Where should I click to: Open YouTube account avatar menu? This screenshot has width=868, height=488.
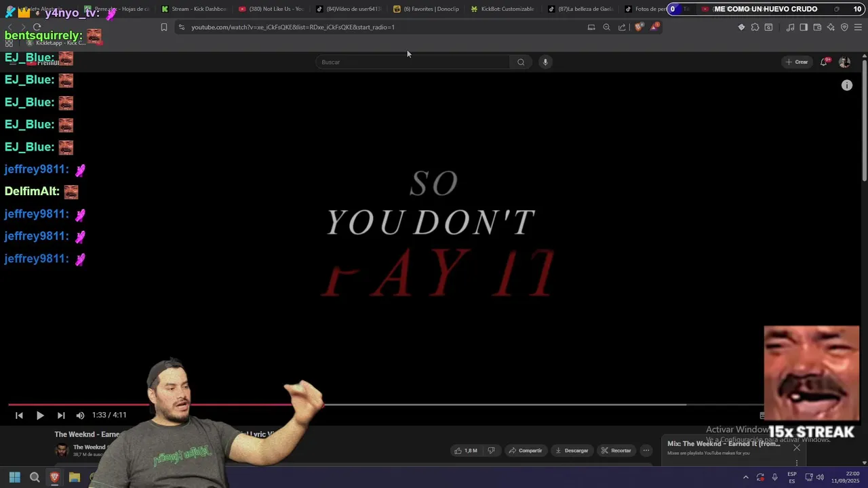pos(844,62)
